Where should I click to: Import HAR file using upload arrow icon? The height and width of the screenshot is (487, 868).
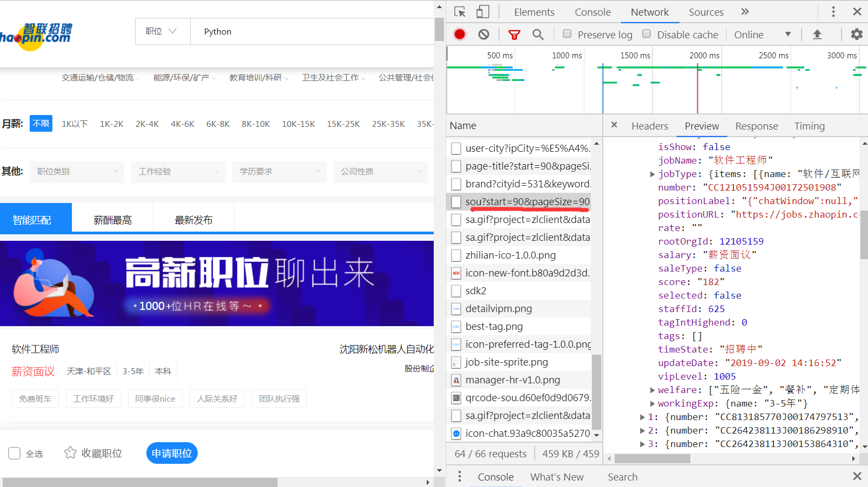coord(817,35)
